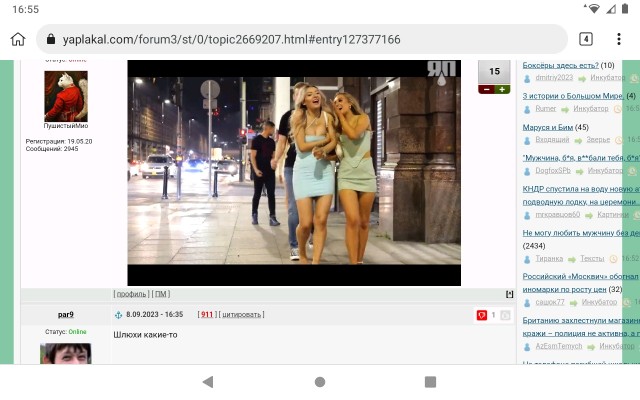Open the AzEamTemych author link
Image resolution: width=640 pixels, height=400 pixels.
tap(559, 346)
